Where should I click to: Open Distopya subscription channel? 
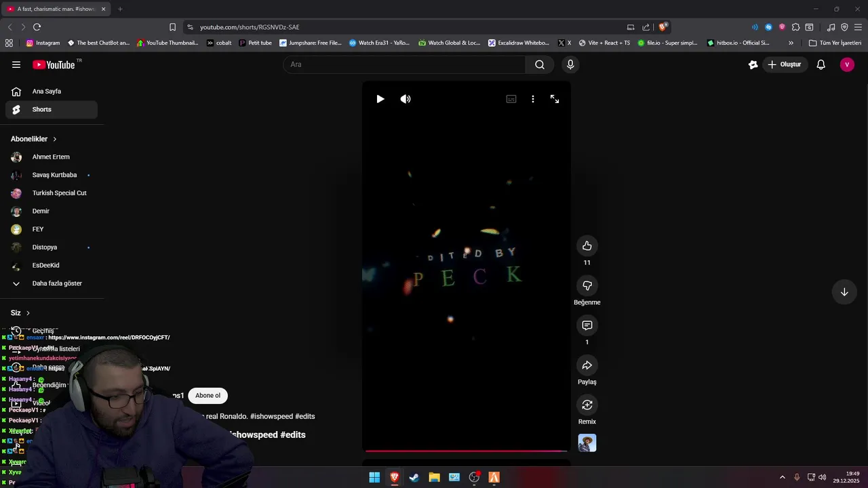click(52, 247)
